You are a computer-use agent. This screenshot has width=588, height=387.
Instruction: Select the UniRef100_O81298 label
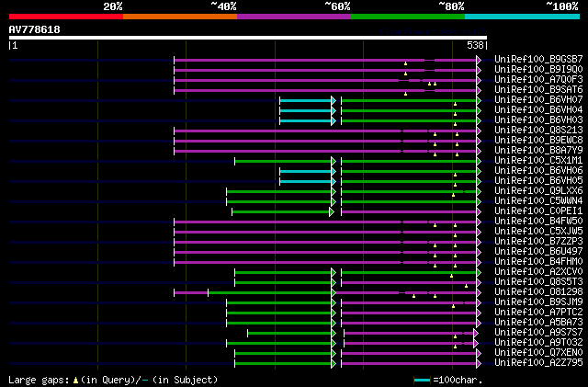pyautogui.click(x=538, y=292)
